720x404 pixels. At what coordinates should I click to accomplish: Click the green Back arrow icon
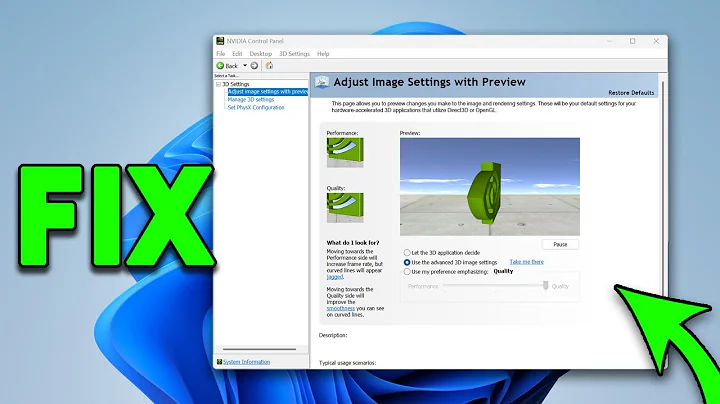pyautogui.click(x=220, y=66)
